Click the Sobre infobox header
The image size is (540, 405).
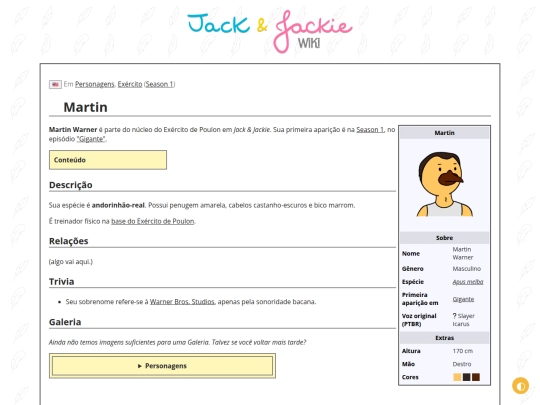point(444,238)
